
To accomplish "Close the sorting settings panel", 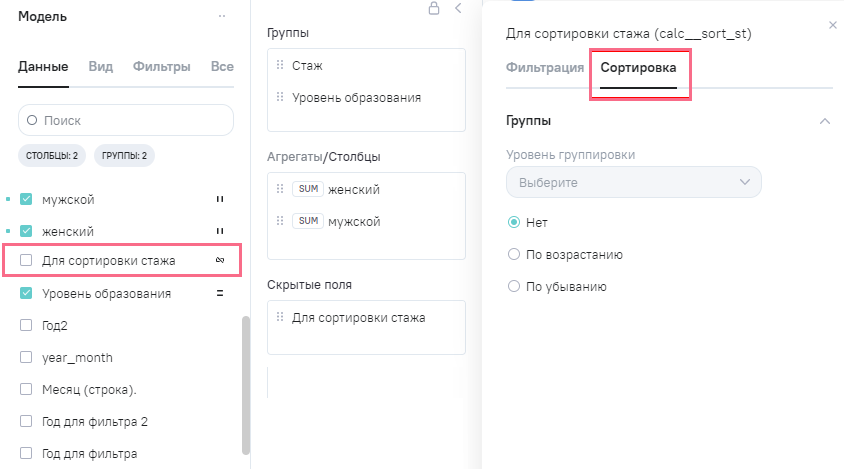I will click(x=832, y=25).
